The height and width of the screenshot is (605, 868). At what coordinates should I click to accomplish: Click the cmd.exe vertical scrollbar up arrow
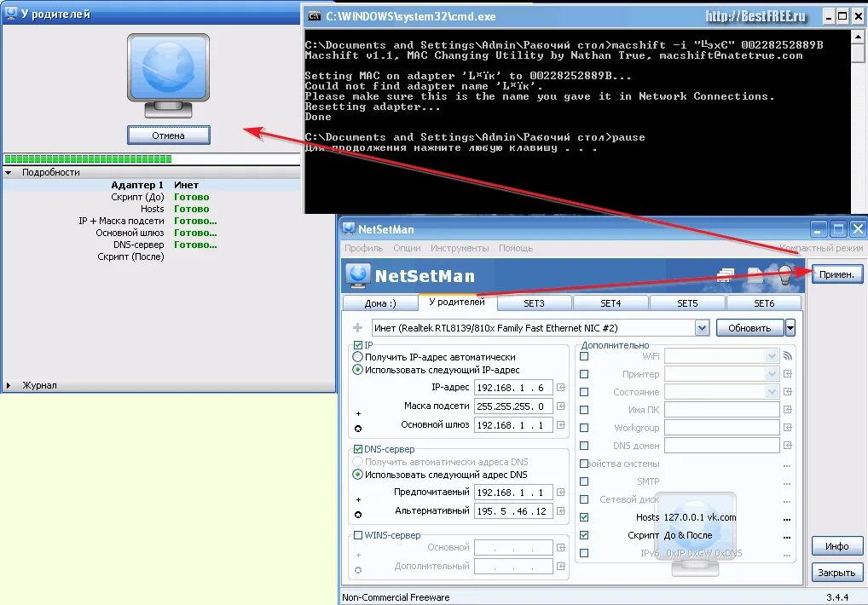(858, 37)
